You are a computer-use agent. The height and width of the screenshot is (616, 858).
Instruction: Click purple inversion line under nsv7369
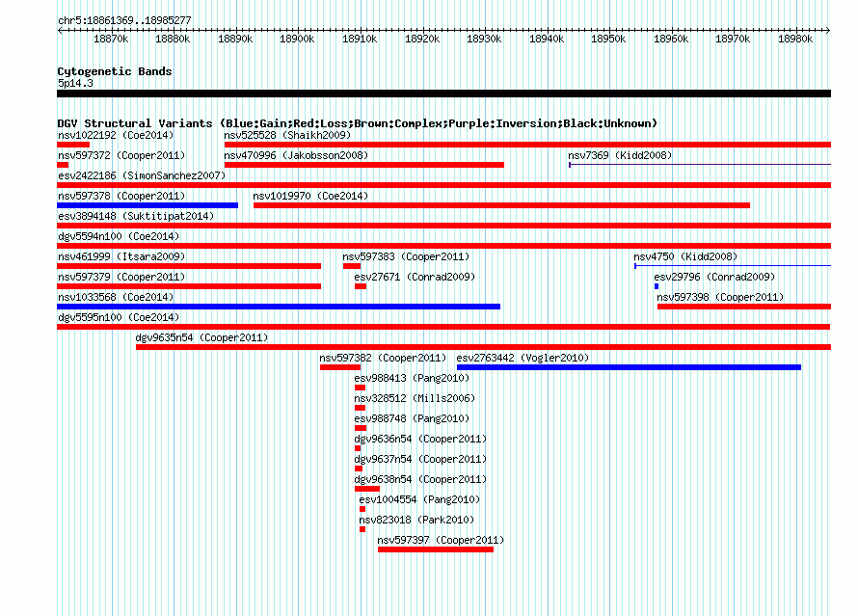point(700,165)
